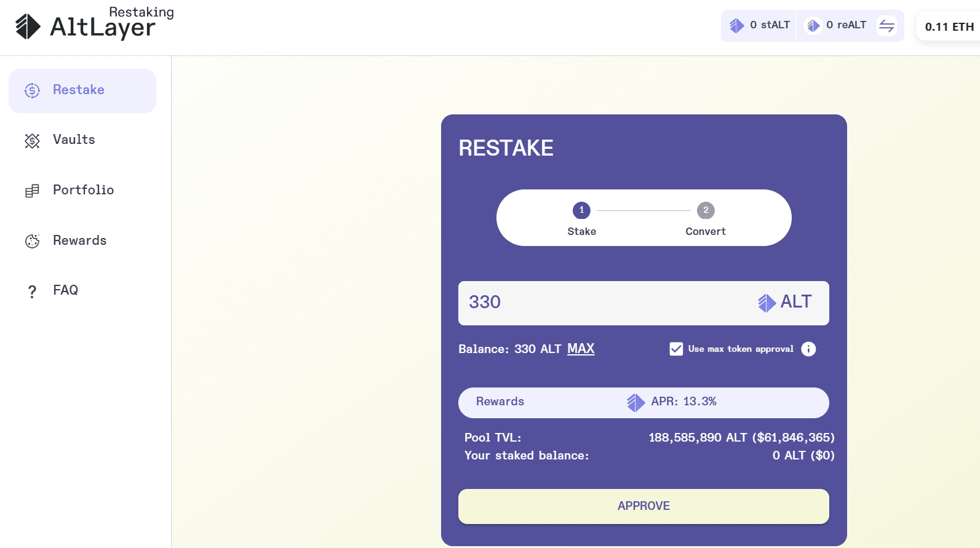
Task: Click the Portfolio sidebar icon
Action: click(x=32, y=191)
